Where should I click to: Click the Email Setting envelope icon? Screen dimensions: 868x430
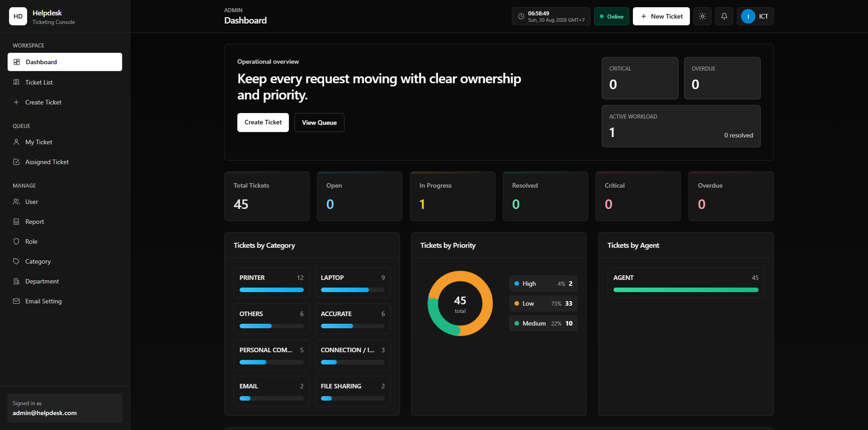pos(16,301)
